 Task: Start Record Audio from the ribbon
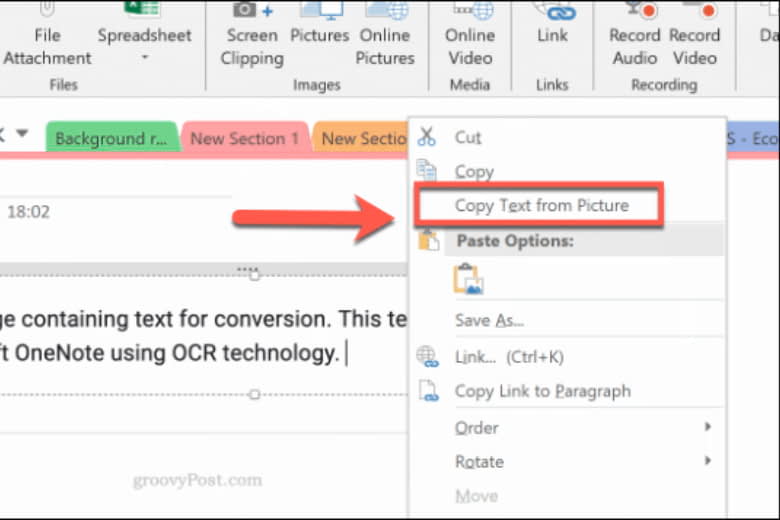pyautogui.click(x=635, y=12)
